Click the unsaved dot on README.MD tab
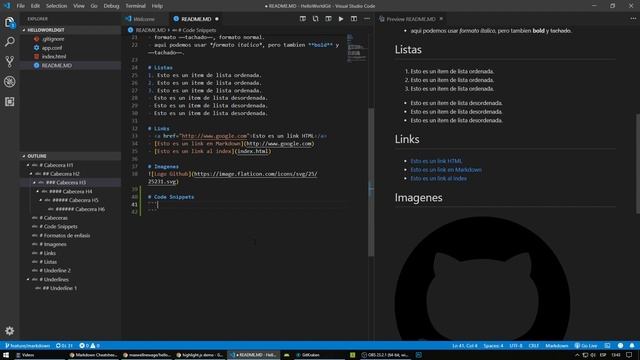This screenshot has height=360, width=640. (x=217, y=19)
